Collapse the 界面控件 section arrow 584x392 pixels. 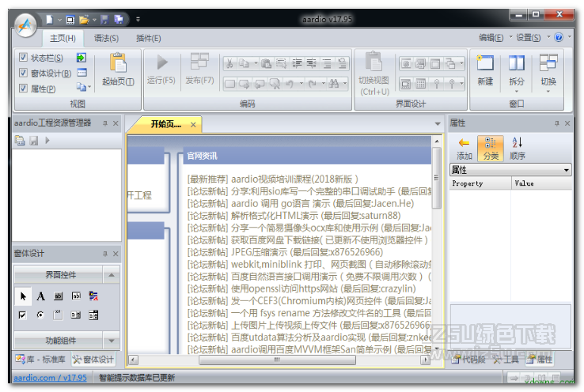coord(112,275)
